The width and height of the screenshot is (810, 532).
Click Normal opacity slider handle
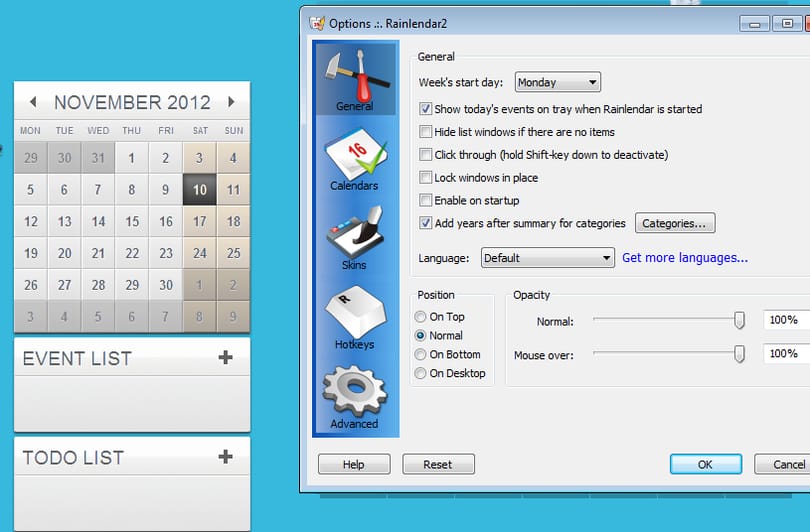point(739,320)
